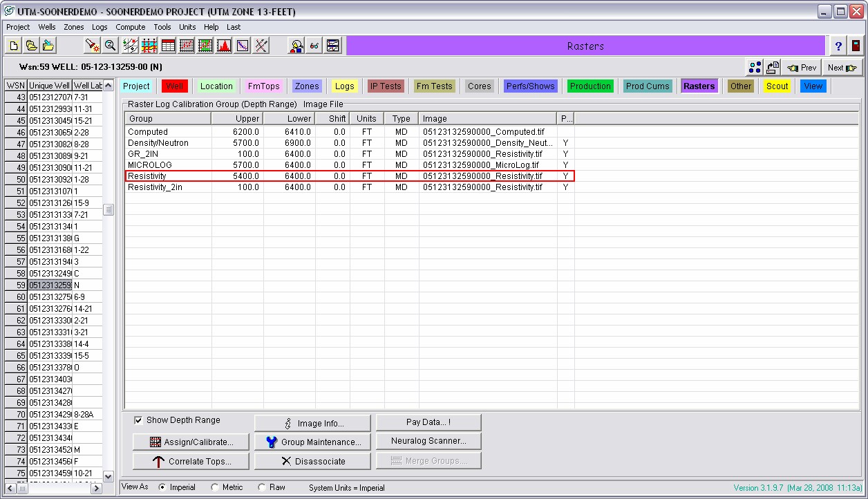
Task: Uncheck the Show Depth Range checkbox
Action: (x=139, y=420)
